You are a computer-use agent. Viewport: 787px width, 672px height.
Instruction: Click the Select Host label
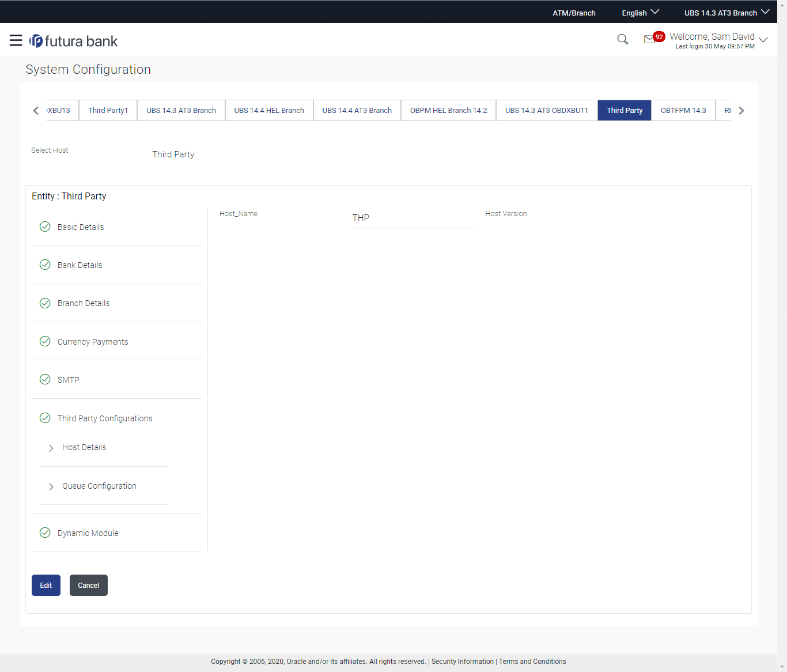(x=50, y=150)
